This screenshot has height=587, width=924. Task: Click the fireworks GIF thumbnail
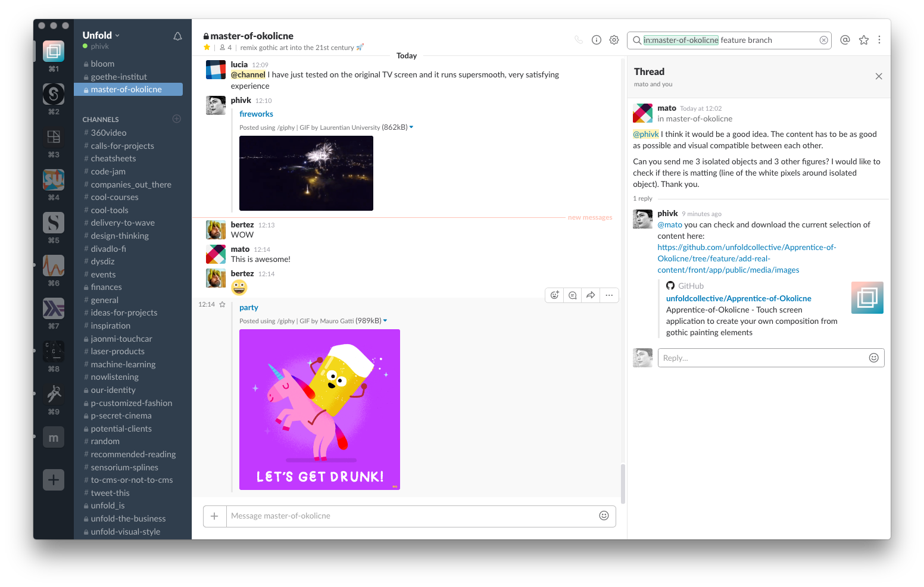(306, 173)
